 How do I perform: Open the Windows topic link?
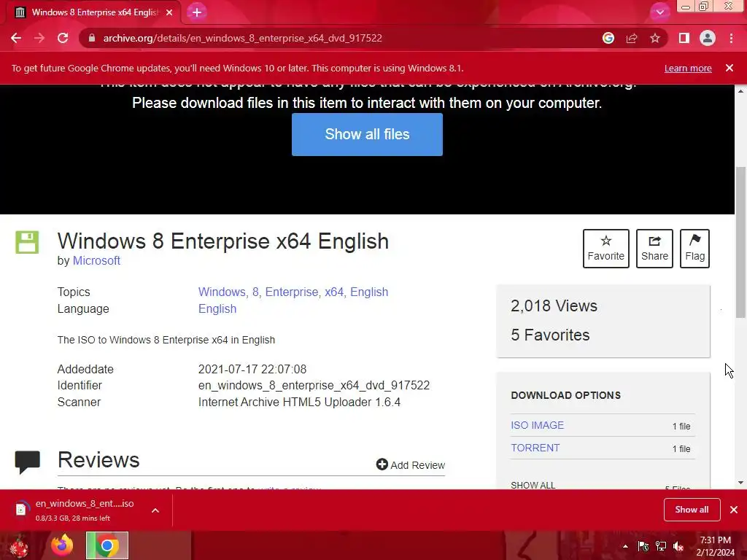point(223,292)
